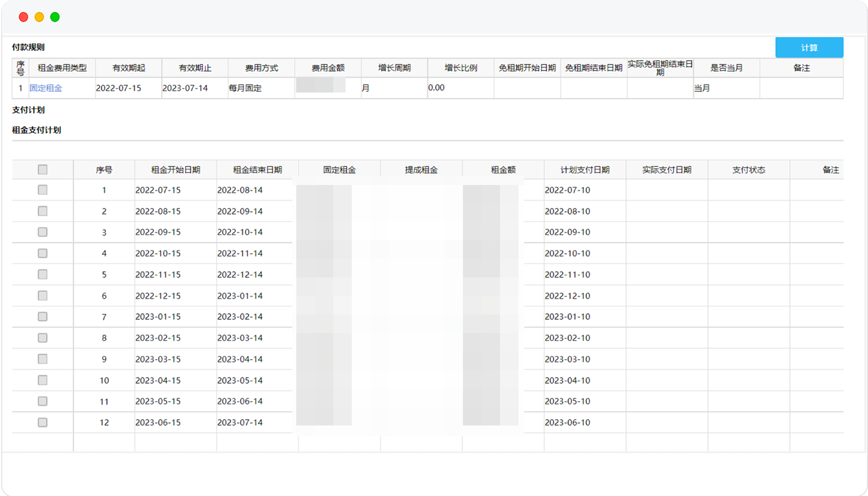The image size is (868, 496).
Task: Click the 免租期开始日期 column header
Action: tap(527, 68)
